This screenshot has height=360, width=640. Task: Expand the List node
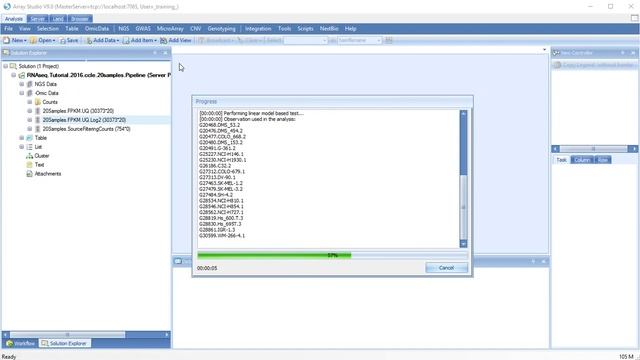[22, 147]
